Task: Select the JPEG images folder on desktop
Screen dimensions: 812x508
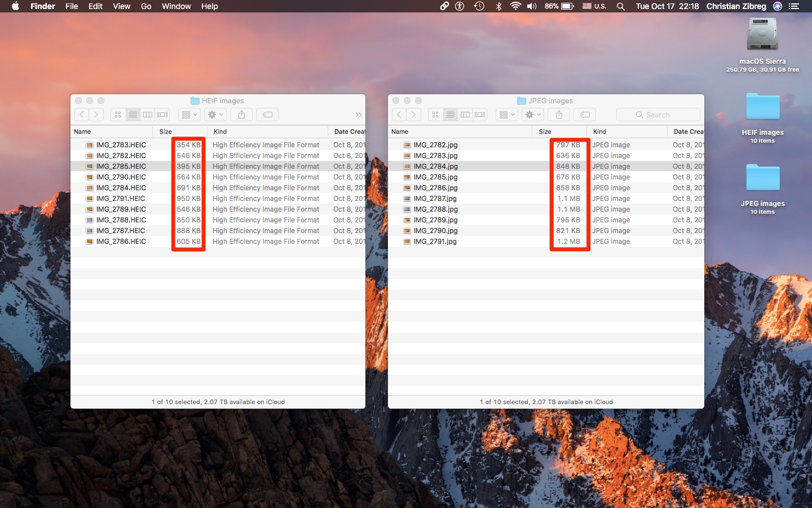Action: click(x=762, y=178)
